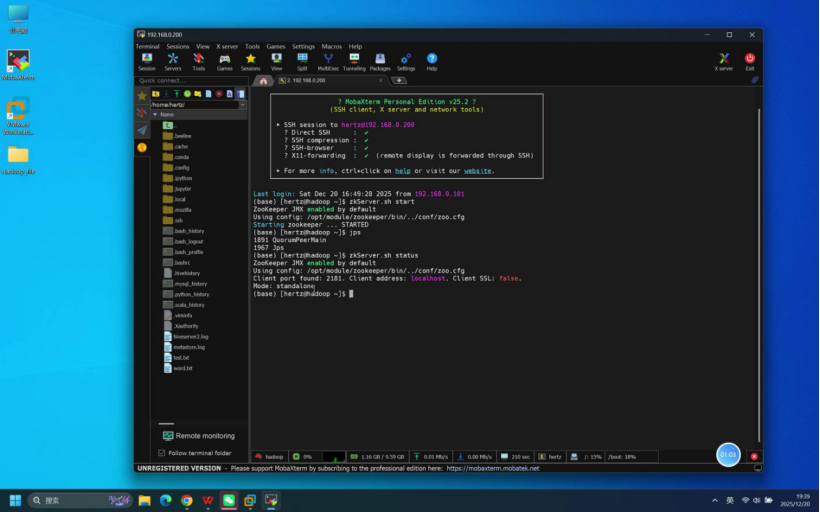Open the Settings gear toolbar icon
The width and height of the screenshot is (820, 512).
click(406, 62)
